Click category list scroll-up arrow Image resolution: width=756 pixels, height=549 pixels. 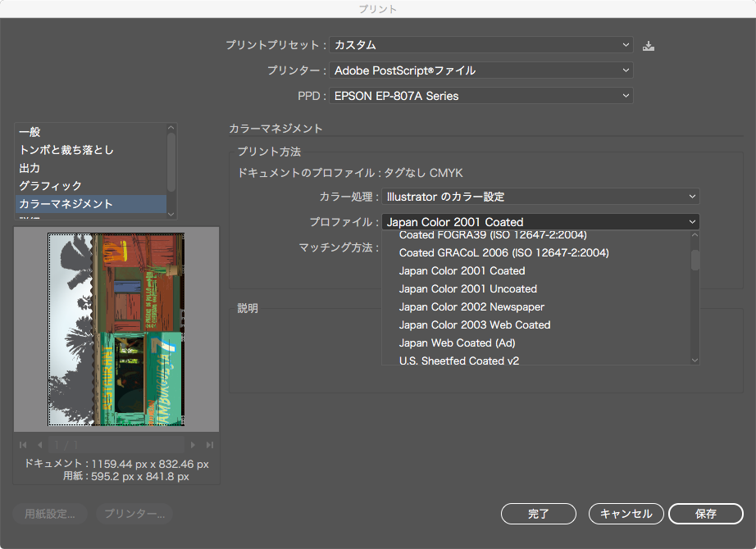[171, 128]
